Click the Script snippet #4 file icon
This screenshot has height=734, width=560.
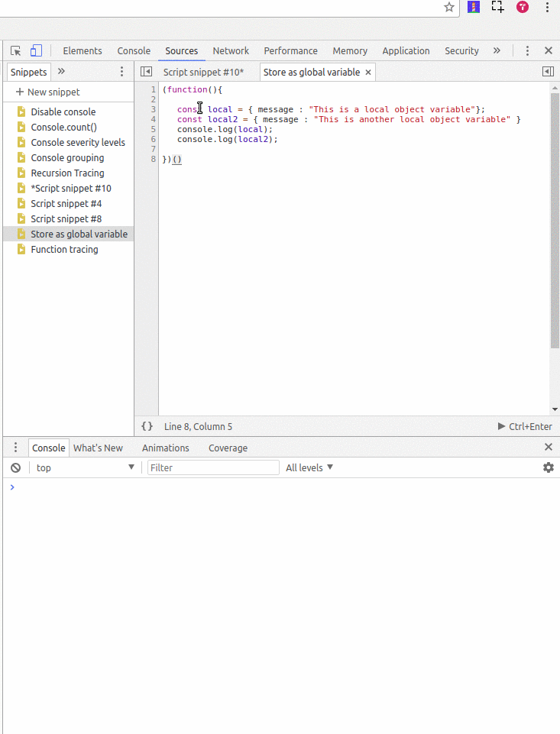(21, 204)
